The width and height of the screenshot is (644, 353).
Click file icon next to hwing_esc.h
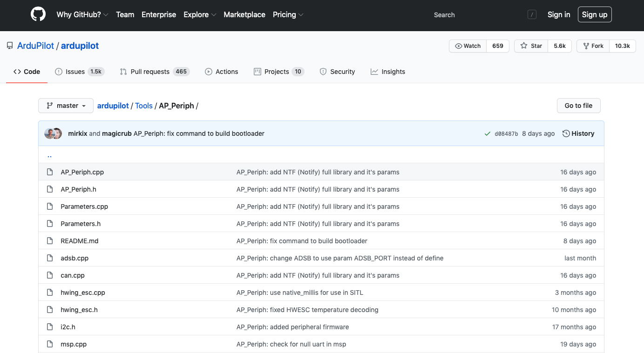[x=50, y=310]
